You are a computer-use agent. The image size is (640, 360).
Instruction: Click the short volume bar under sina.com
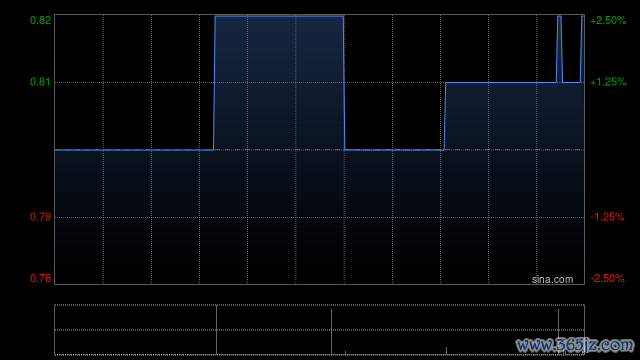(446, 351)
